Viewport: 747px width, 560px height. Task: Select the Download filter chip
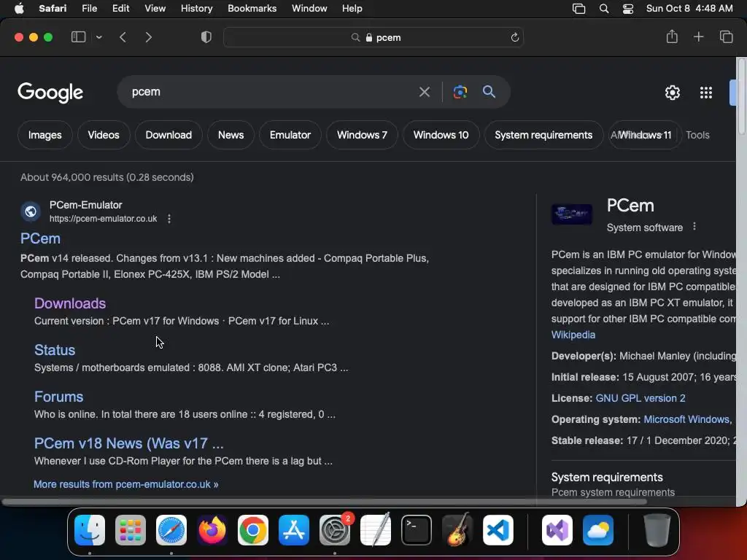click(x=169, y=135)
